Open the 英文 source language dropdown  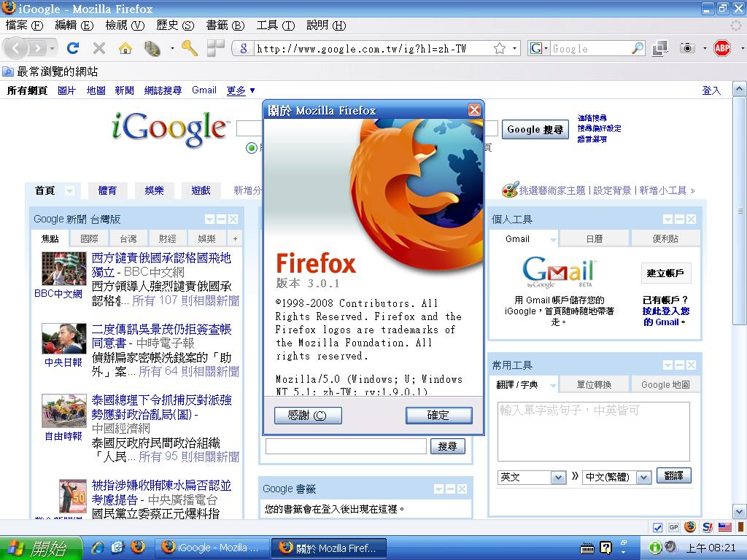[x=533, y=477]
